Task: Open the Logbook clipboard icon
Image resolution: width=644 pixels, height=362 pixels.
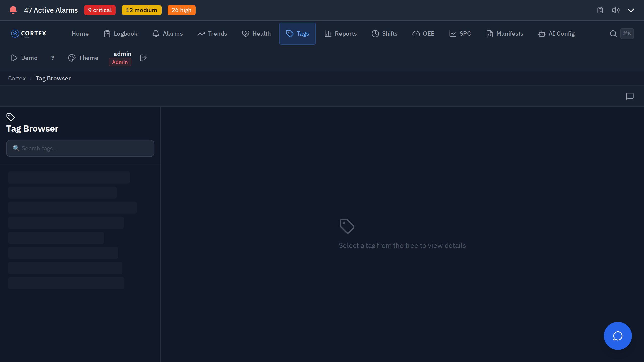Action: click(x=107, y=33)
